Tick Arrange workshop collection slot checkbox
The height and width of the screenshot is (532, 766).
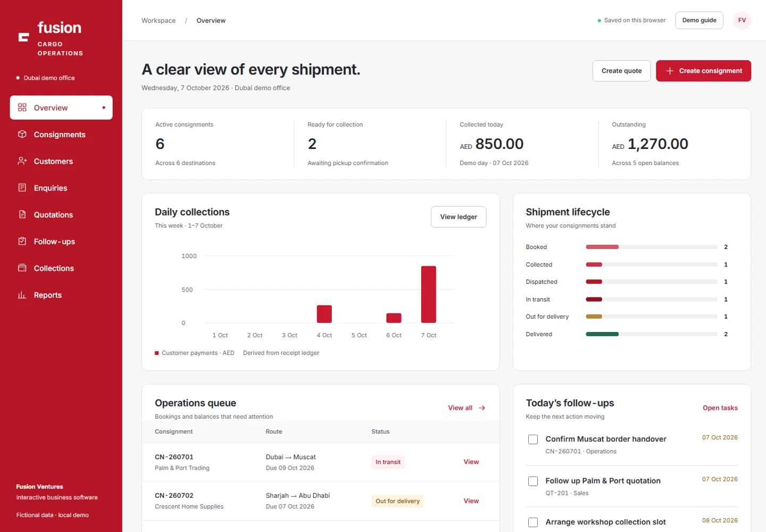532,522
